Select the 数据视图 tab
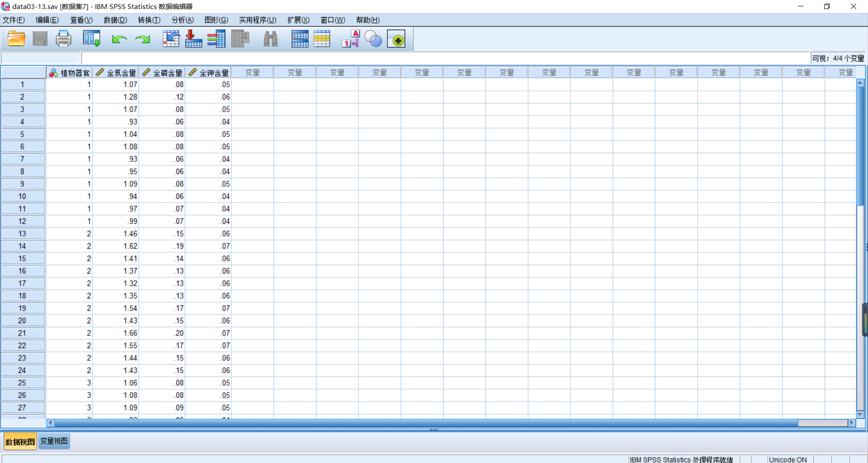The width and height of the screenshot is (868, 463). coord(20,442)
